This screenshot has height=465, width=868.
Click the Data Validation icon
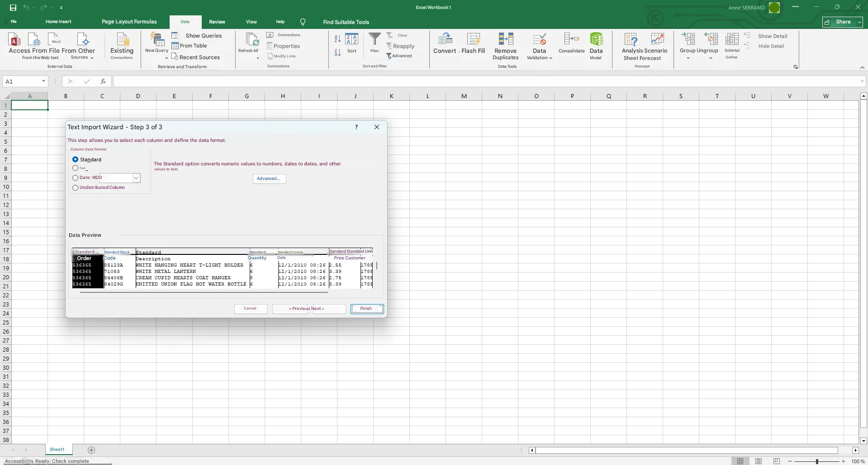click(x=539, y=39)
